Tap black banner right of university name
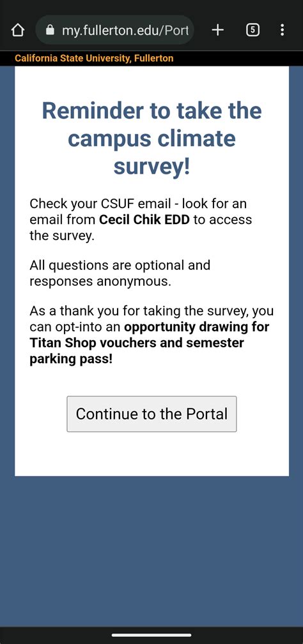Screen dimensions: 303x644 (238, 58)
